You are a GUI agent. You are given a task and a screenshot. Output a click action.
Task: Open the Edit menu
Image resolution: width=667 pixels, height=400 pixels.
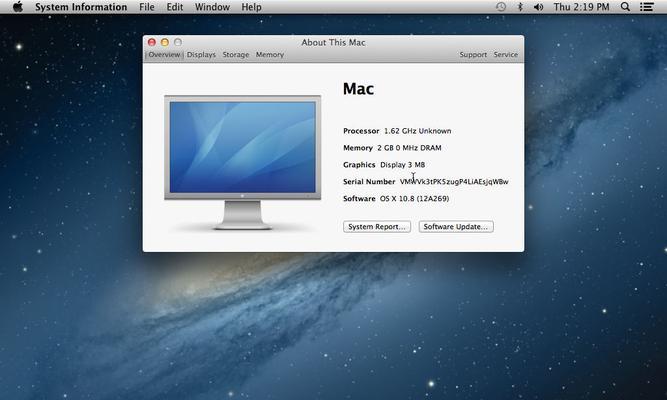tap(175, 7)
